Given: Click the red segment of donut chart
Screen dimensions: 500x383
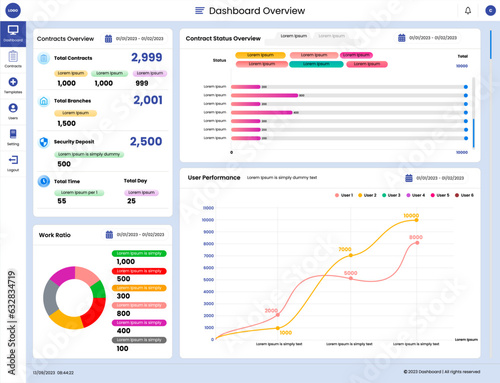Looking at the screenshot, I should [x=96, y=312].
